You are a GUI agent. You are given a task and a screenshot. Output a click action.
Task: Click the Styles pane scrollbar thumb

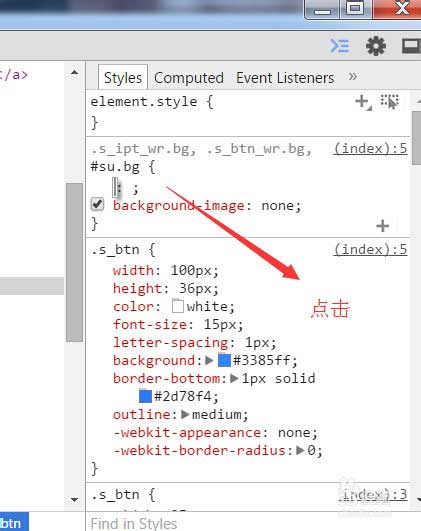coord(416,138)
